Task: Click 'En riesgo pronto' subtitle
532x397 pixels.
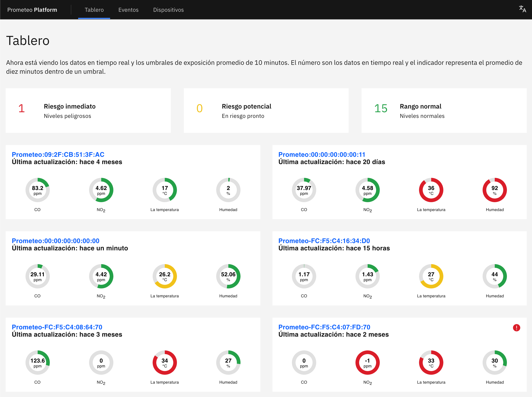Action: point(243,116)
